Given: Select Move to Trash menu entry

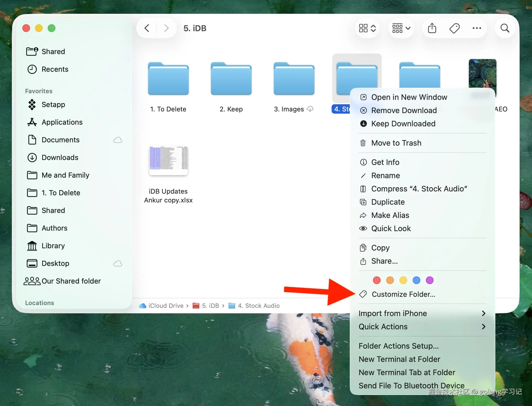Looking at the screenshot, I should click(x=396, y=143).
